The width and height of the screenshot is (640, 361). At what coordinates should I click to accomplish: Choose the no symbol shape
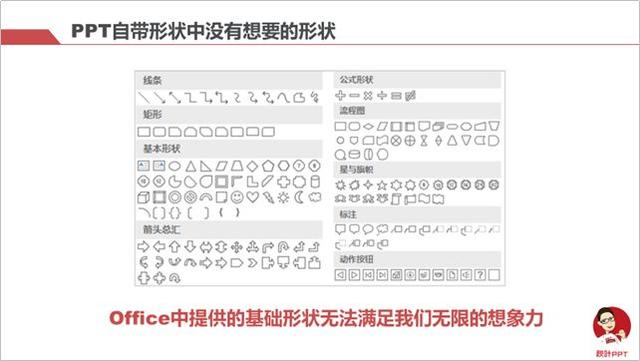(190, 197)
